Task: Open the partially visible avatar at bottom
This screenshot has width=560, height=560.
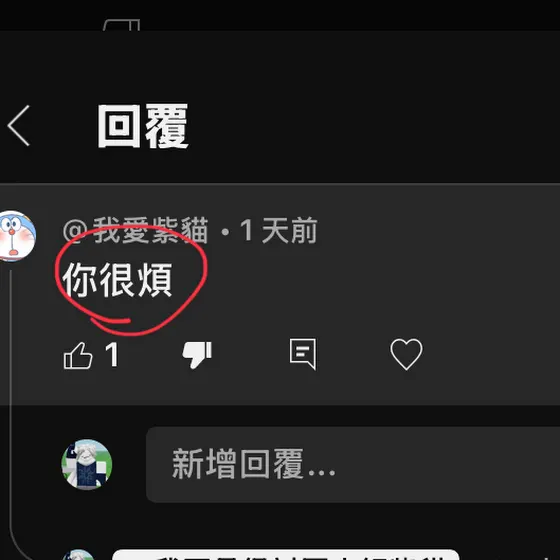Action: 78,555
